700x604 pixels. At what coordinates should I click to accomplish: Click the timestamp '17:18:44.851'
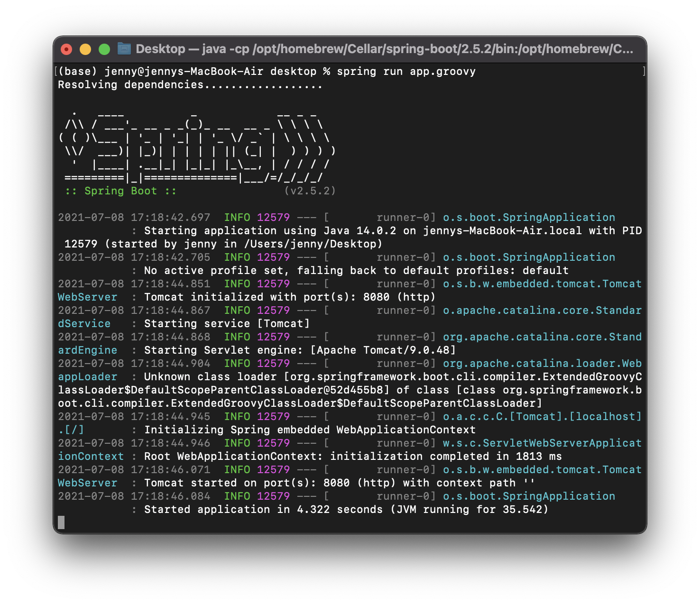(x=171, y=284)
